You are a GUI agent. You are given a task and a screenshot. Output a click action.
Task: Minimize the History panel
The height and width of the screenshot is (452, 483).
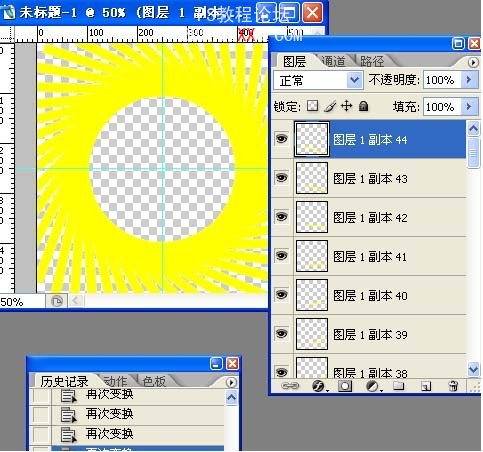216,363
